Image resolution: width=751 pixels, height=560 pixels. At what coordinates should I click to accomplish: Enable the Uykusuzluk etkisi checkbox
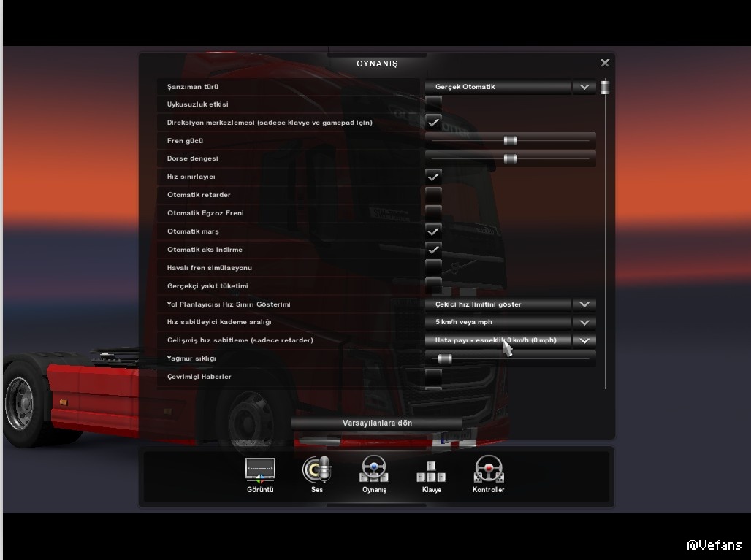click(433, 104)
